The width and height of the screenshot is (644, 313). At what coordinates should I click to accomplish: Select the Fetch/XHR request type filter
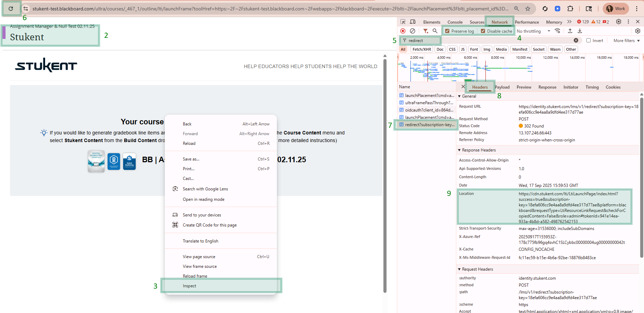tap(422, 49)
